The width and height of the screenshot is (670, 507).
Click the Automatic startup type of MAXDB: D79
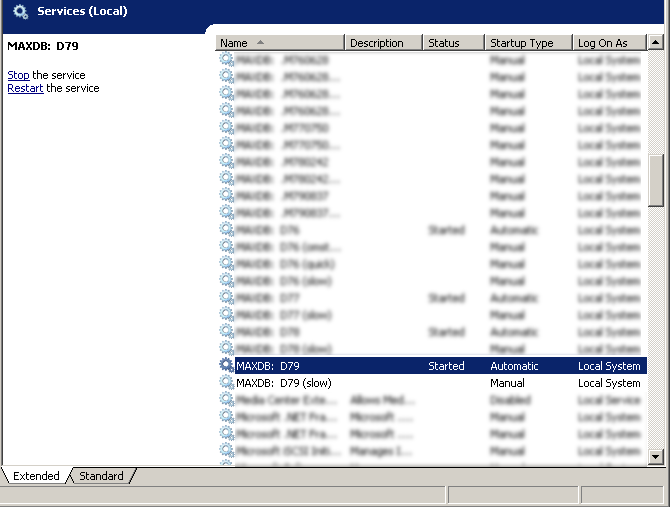pos(514,366)
